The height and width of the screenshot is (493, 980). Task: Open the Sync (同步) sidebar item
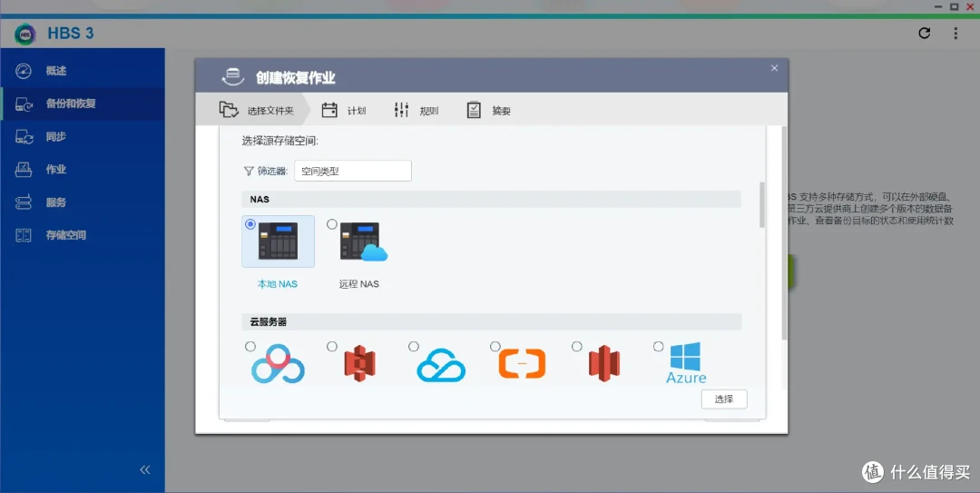pos(83,136)
